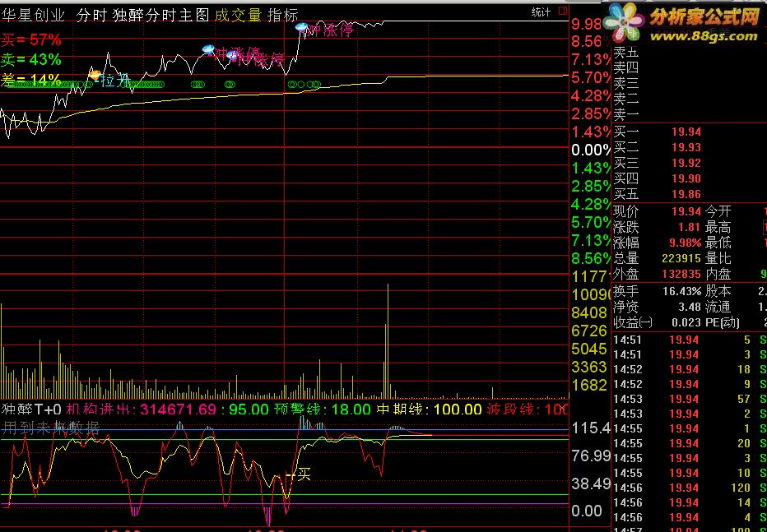Click the 流通 label
This screenshot has height=532, width=767.
point(718,308)
